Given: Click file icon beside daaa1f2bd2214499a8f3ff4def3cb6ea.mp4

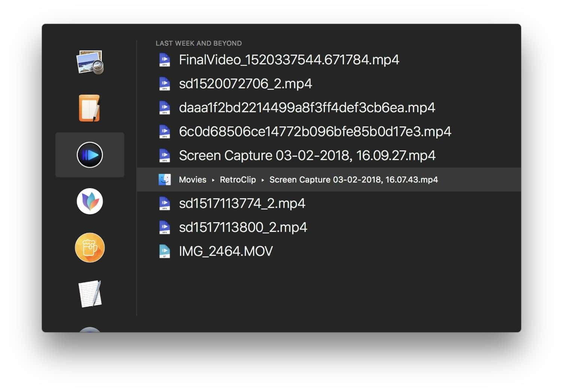Looking at the screenshot, I should pos(165,108).
